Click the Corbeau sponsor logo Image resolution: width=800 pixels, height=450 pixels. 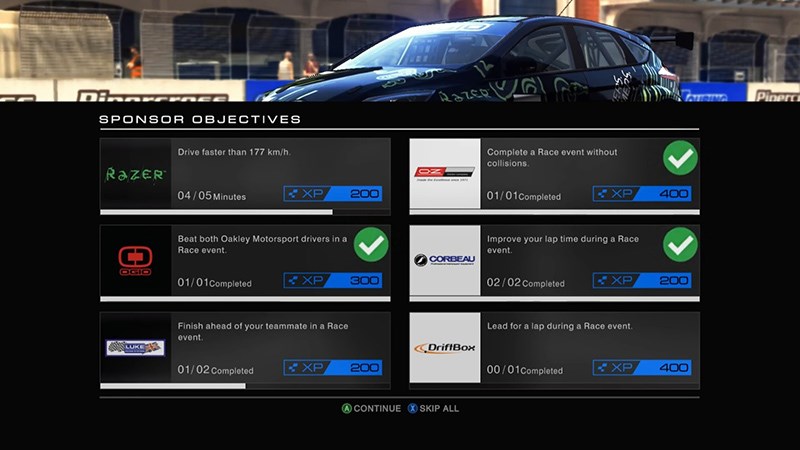tap(444, 260)
